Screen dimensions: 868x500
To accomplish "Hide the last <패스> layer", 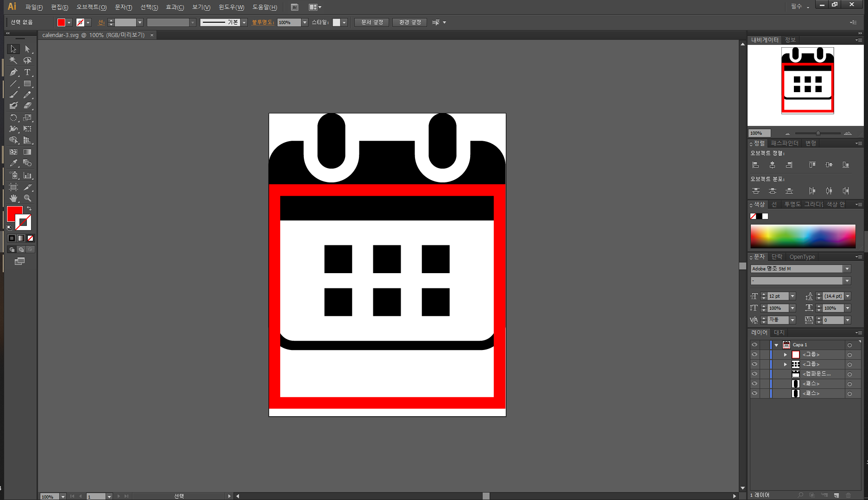I will (x=755, y=394).
